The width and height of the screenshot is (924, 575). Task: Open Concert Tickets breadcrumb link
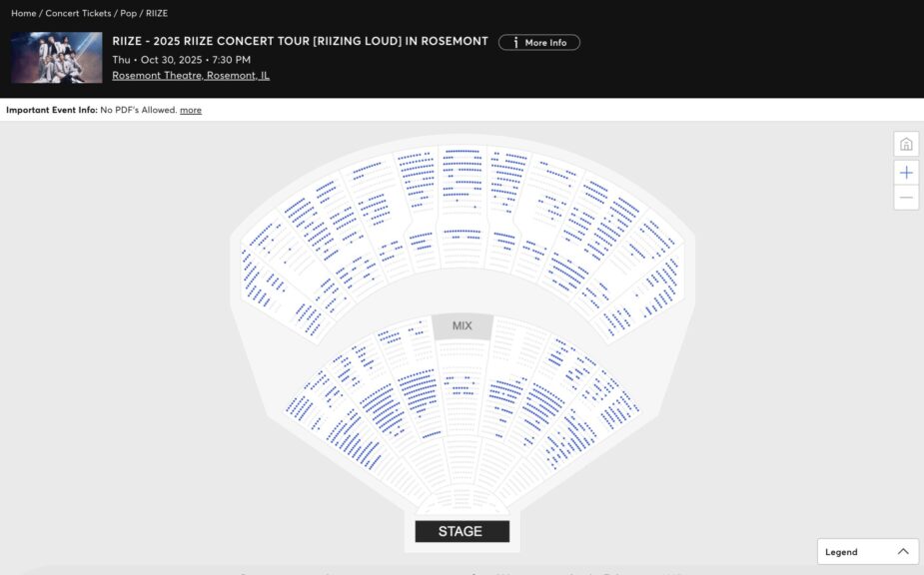[x=78, y=13]
